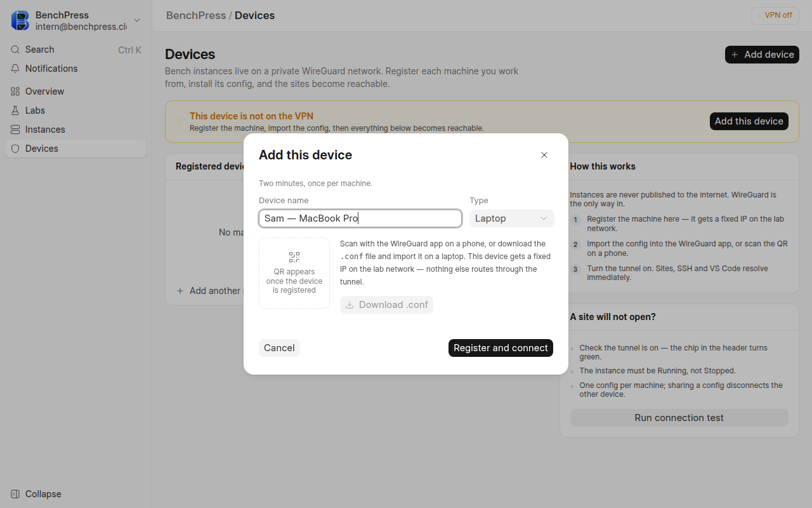Go to Overview page

(76, 91)
